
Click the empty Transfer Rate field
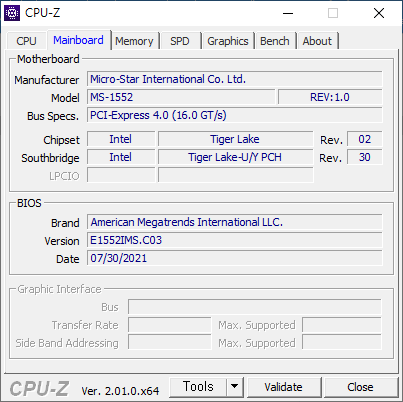point(170,325)
